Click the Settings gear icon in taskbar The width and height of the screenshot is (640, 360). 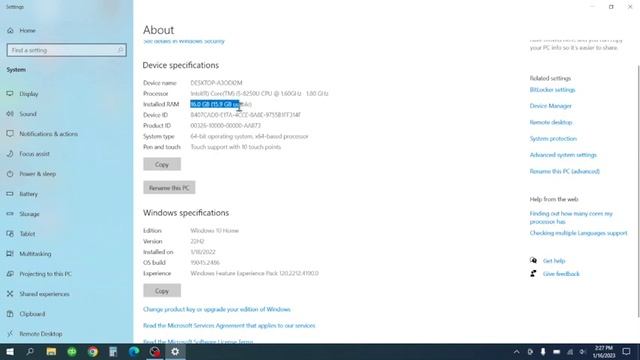pos(175,352)
